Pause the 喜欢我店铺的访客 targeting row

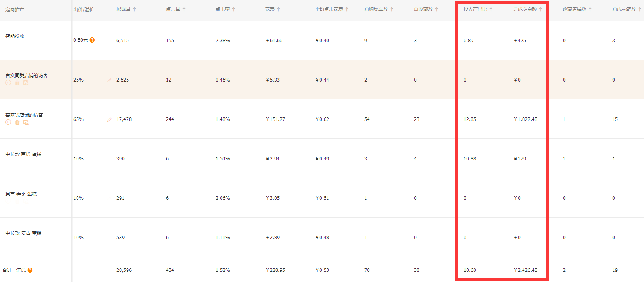click(8, 122)
